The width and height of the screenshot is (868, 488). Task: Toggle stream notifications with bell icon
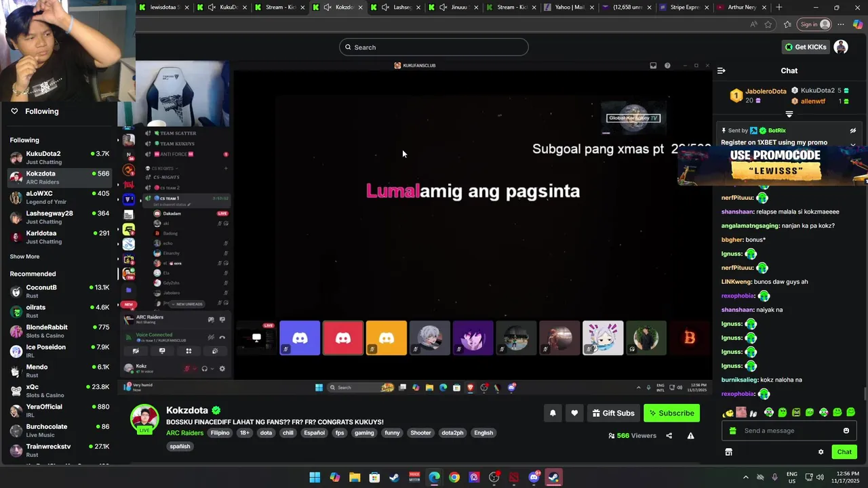pos(553,413)
